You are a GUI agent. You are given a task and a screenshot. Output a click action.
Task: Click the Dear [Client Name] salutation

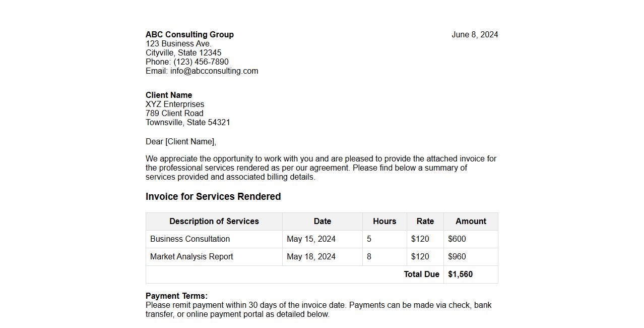[181, 142]
